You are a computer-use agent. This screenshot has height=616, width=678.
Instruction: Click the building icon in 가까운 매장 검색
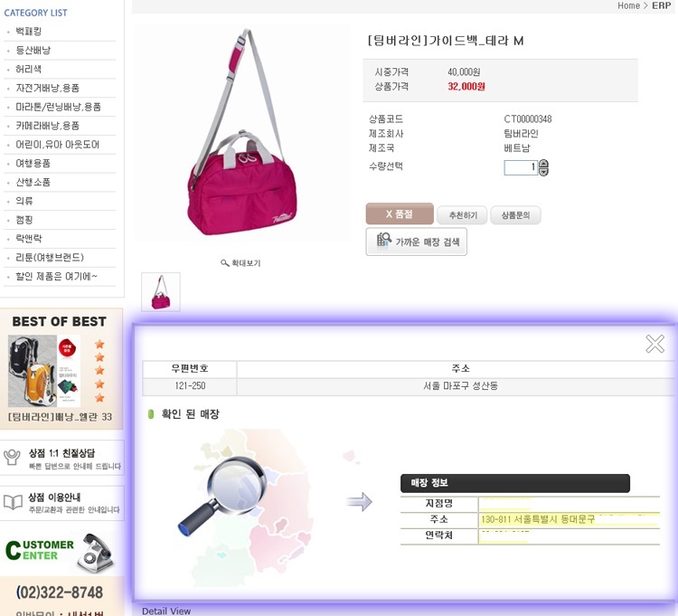383,240
